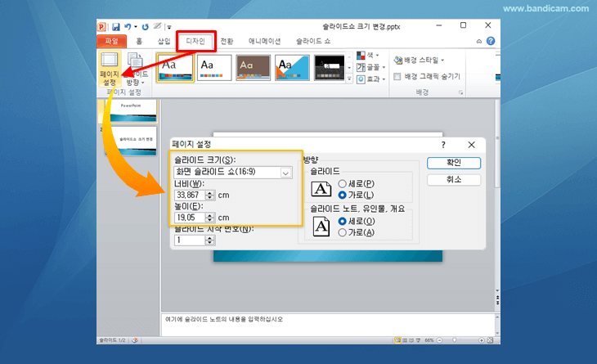Close the Page Setup dialog with X
The width and height of the screenshot is (597, 364).
click(x=471, y=145)
